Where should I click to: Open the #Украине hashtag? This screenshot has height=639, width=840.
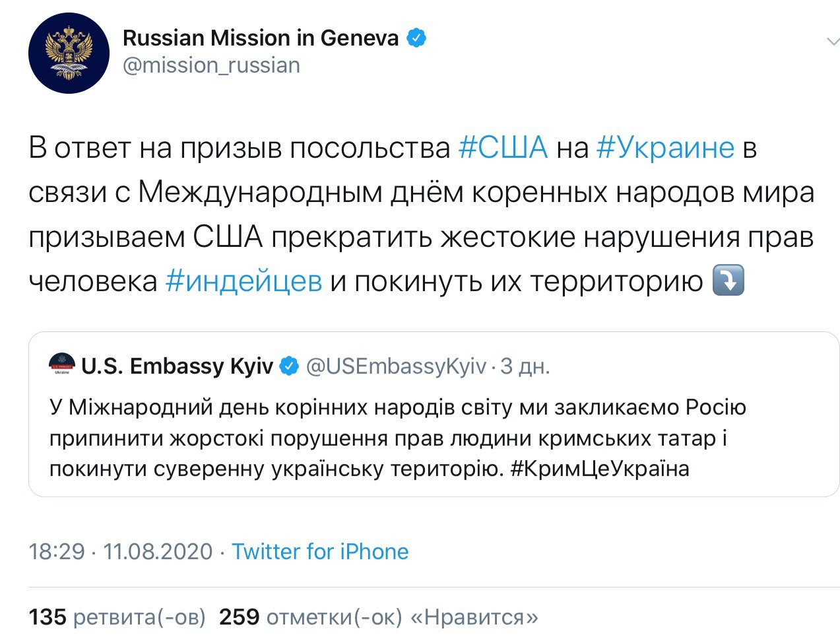(x=665, y=147)
